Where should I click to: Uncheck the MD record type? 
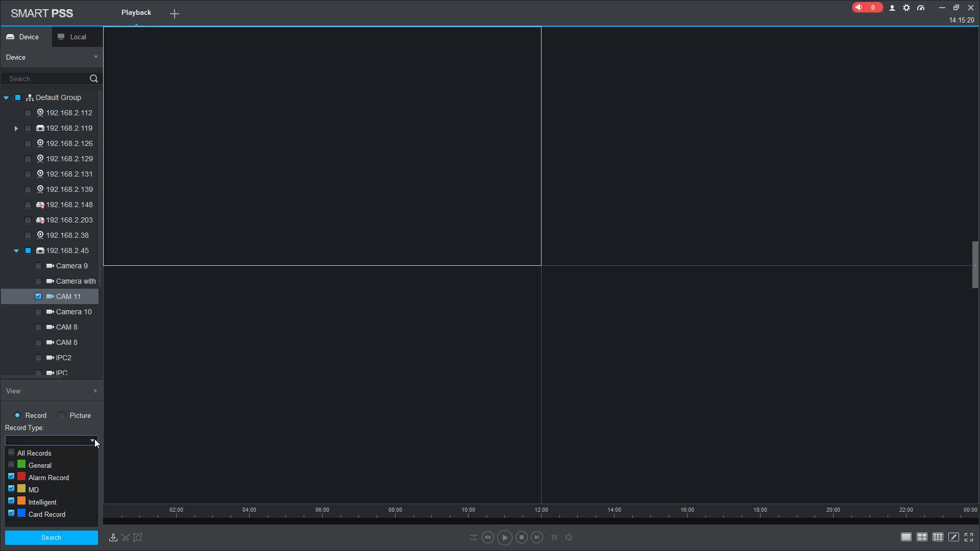pyautogui.click(x=11, y=489)
